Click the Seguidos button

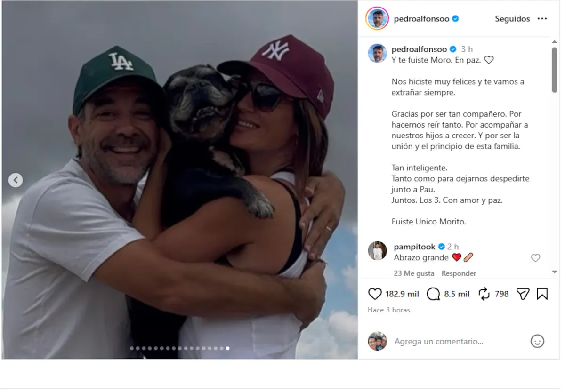pyautogui.click(x=512, y=18)
